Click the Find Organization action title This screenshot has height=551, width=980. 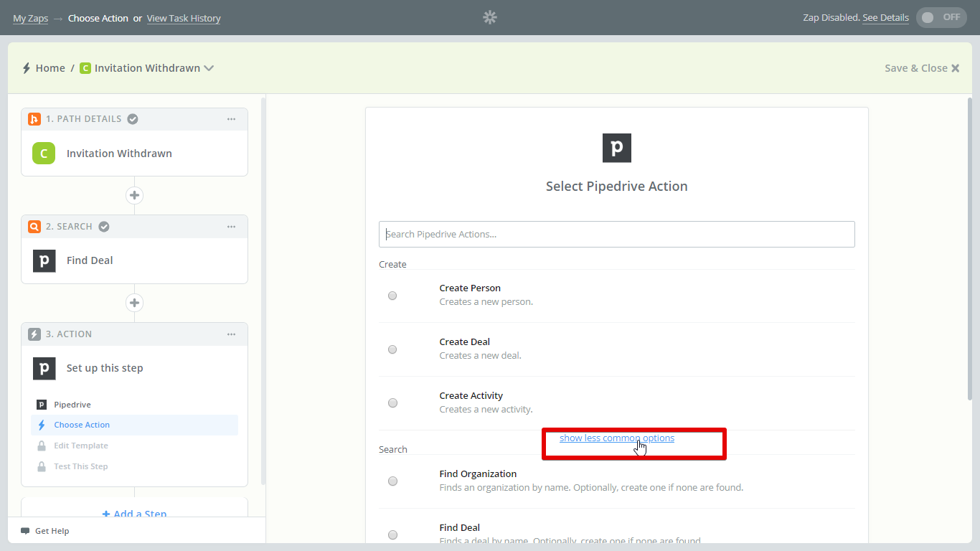[x=478, y=474]
